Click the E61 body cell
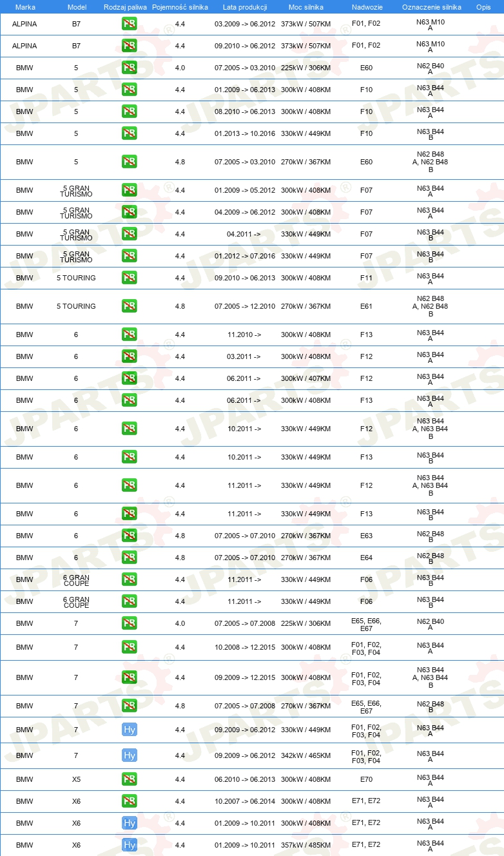The width and height of the screenshot is (504, 856). [x=366, y=307]
